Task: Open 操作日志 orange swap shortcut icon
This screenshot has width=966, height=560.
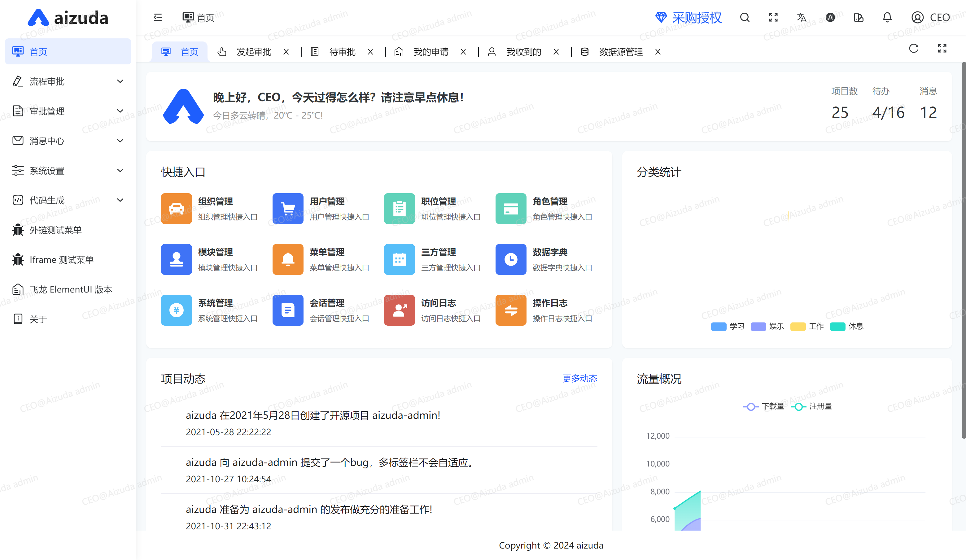Action: [511, 310]
